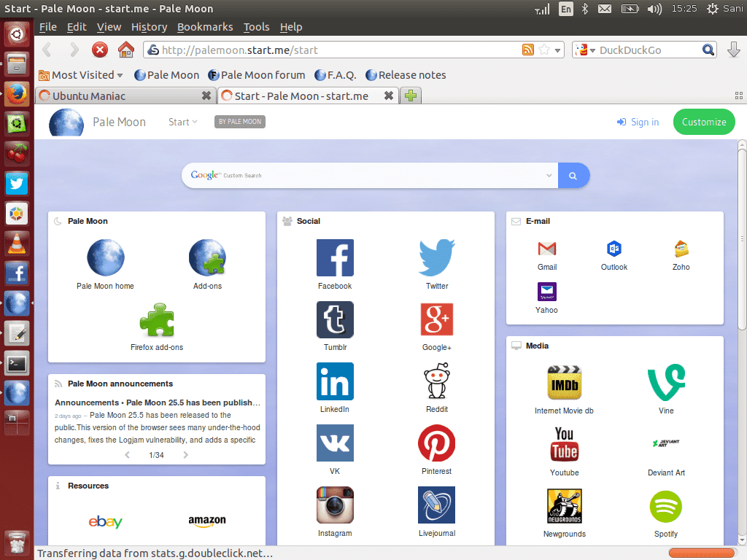Open the Firefox add-ons puzzle icon

(157, 319)
